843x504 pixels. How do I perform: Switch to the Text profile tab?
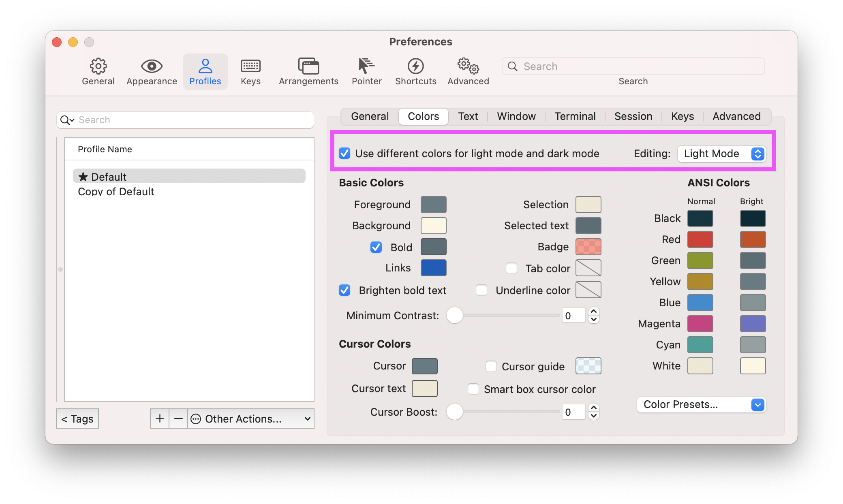click(468, 116)
